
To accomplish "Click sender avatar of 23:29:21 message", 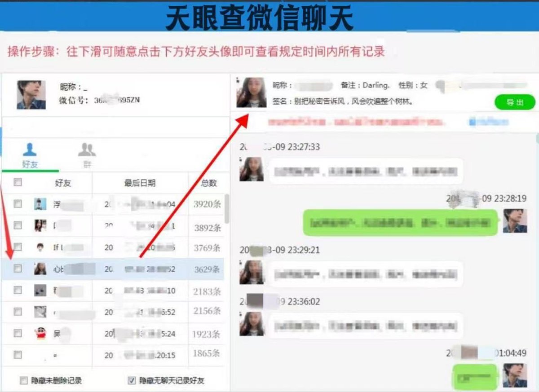I will point(252,272).
